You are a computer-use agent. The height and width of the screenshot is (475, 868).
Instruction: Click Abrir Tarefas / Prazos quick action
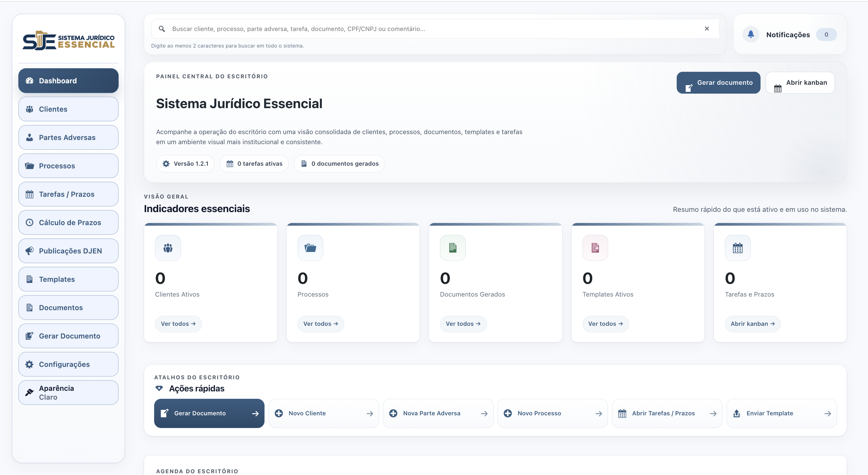667,413
